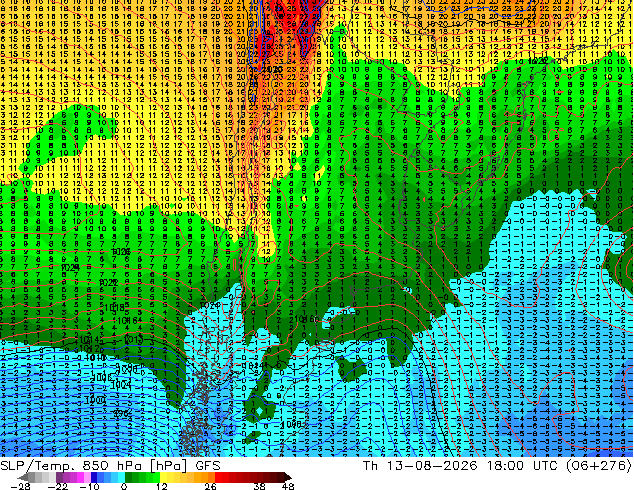Image resolution: width=634 pixels, height=490 pixels.
Task: Click the magenta segment of the color legend
Action: pyautogui.click(x=80, y=477)
